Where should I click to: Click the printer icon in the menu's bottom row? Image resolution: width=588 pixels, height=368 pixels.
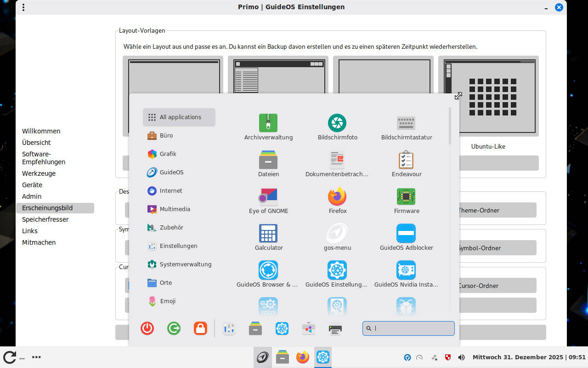[x=335, y=328]
